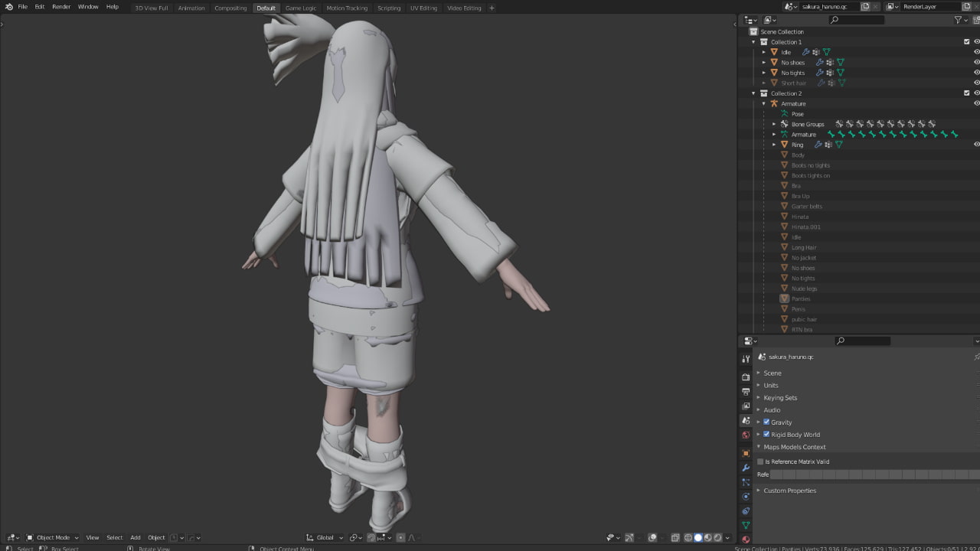Image resolution: width=980 pixels, height=551 pixels.
Task: Hide the Ring object
Action: (976, 145)
